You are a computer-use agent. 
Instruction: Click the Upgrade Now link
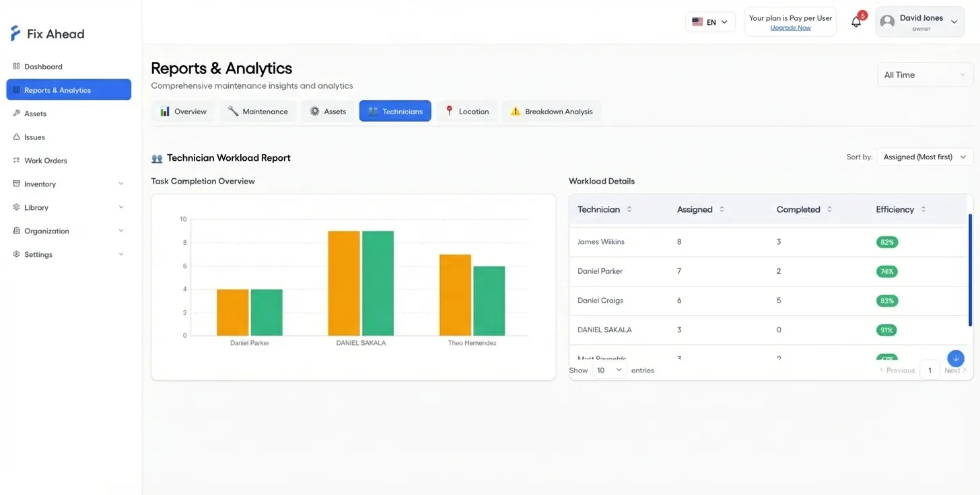tap(790, 28)
